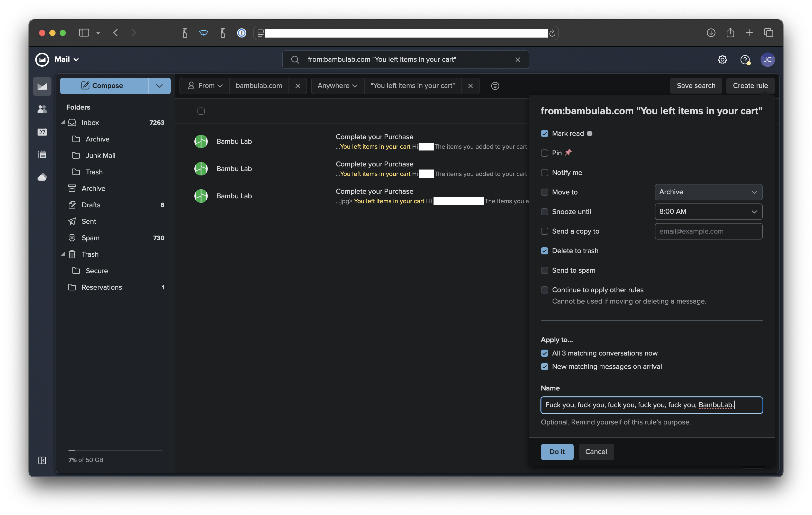
Task: Collapse the Inbox folder tree
Action: [x=63, y=122]
